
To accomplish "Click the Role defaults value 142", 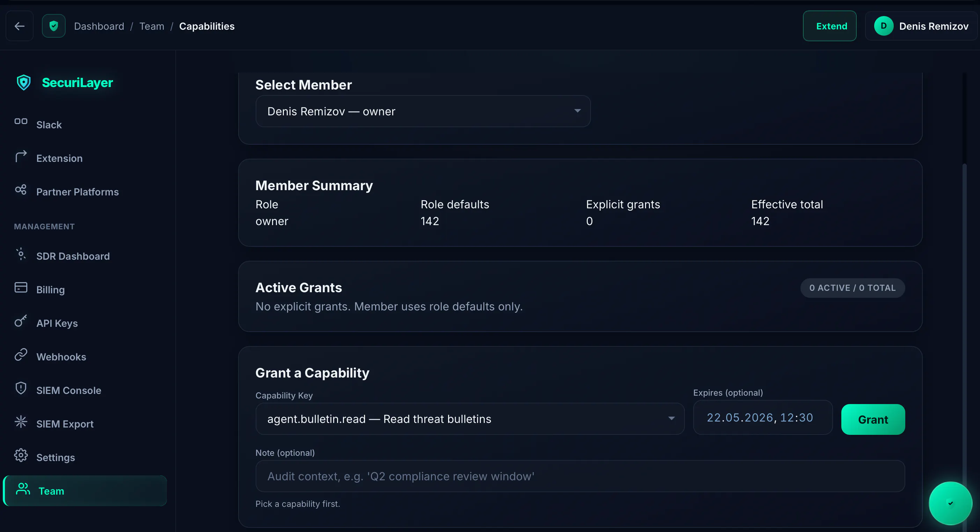I will point(430,221).
